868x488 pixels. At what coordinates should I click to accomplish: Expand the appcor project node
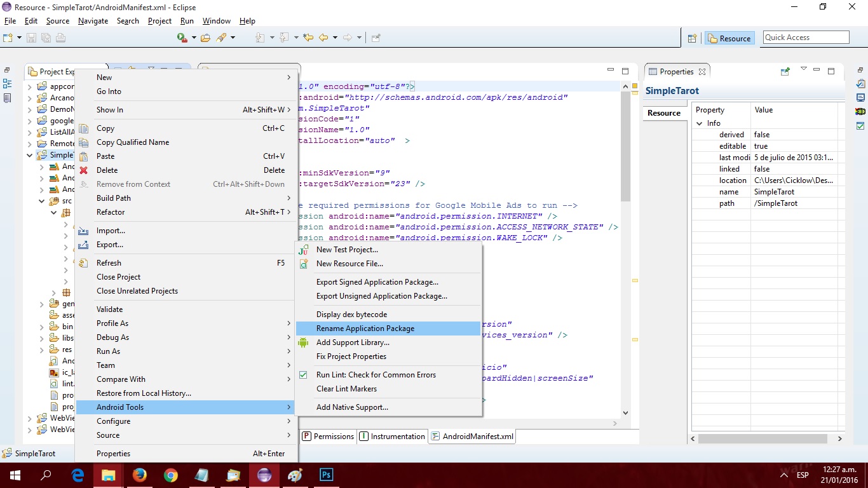30,86
